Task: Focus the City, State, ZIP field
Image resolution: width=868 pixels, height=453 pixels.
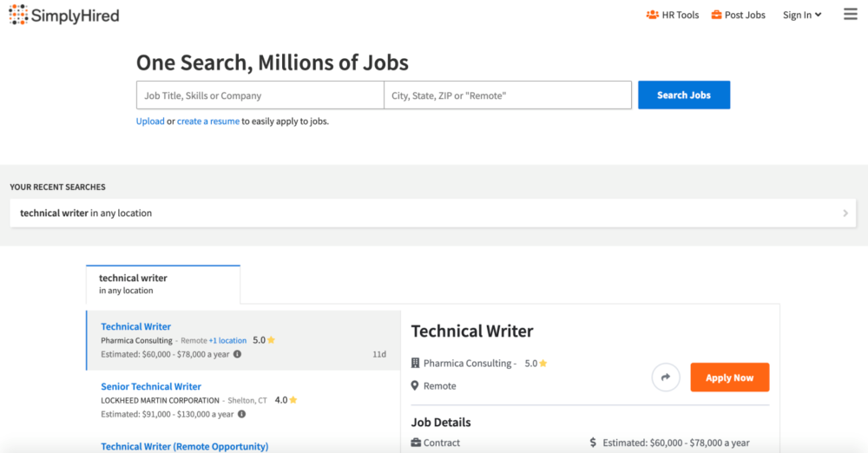Action: (x=508, y=95)
